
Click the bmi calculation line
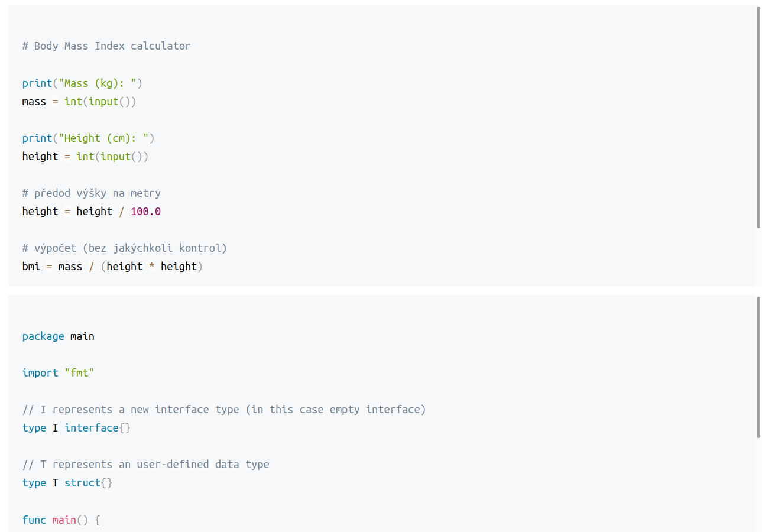pyautogui.click(x=112, y=267)
